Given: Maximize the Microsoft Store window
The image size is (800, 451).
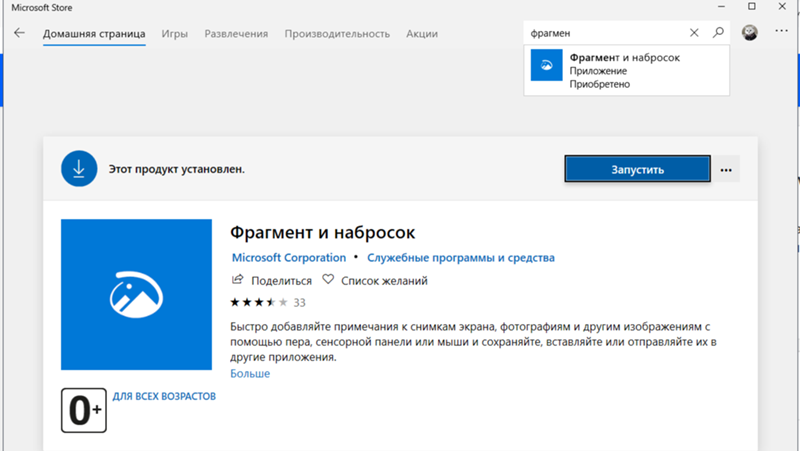Looking at the screenshot, I should click(x=752, y=7).
